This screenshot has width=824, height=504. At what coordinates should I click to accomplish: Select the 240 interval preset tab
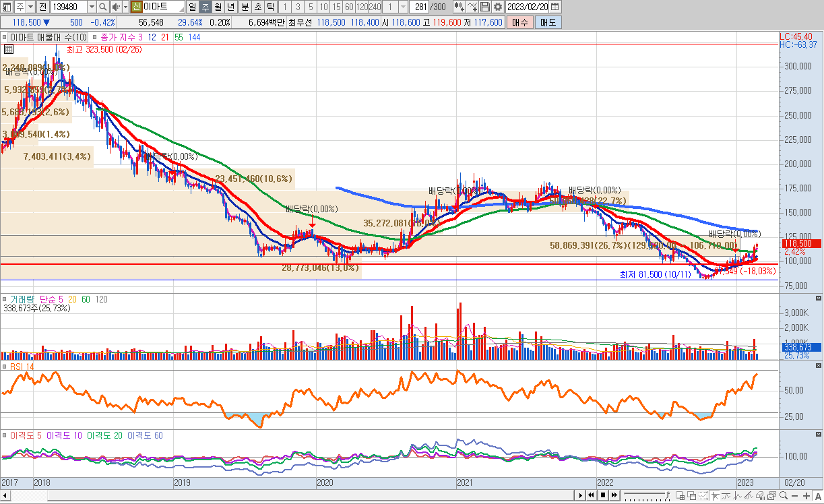[375, 7]
